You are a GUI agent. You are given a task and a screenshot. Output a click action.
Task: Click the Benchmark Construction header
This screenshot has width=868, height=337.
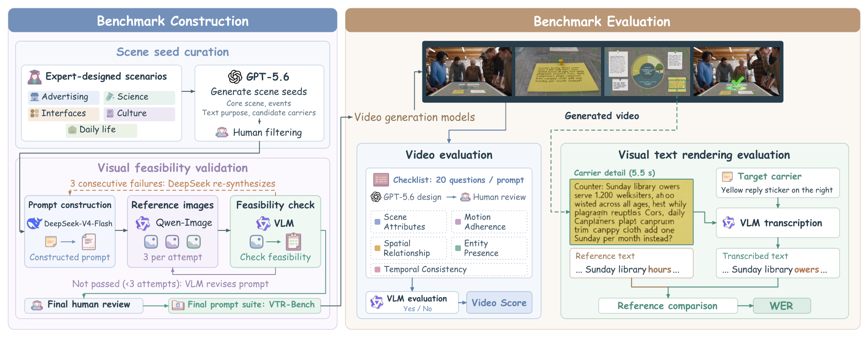[173, 20]
